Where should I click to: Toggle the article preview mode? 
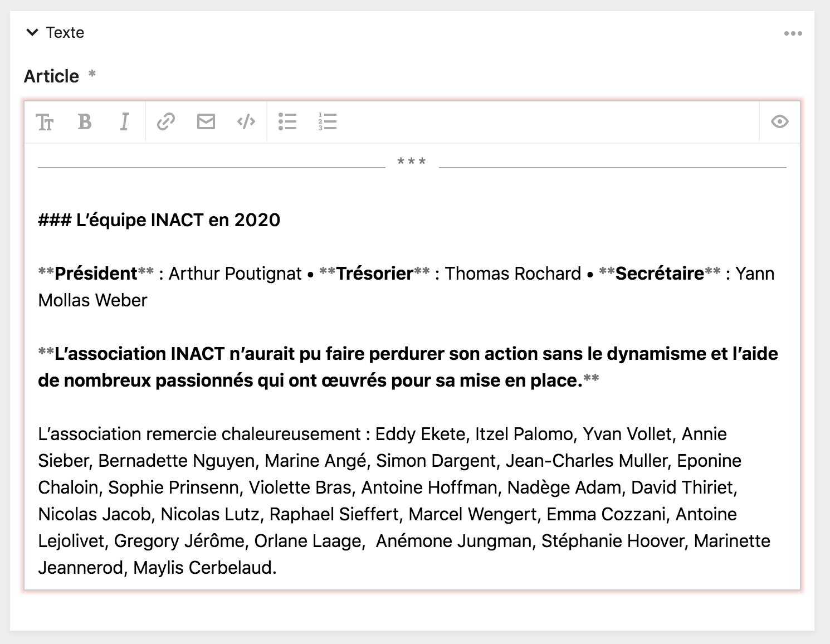779,121
